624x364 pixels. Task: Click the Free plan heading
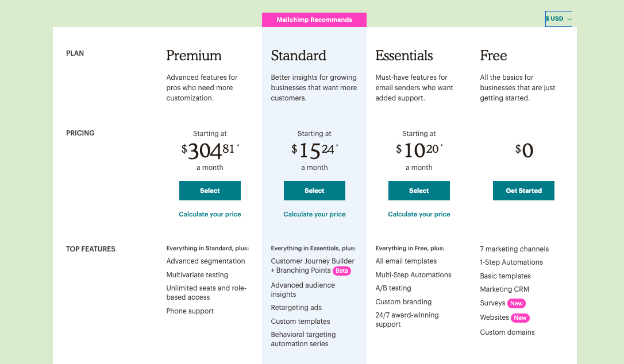pos(494,56)
